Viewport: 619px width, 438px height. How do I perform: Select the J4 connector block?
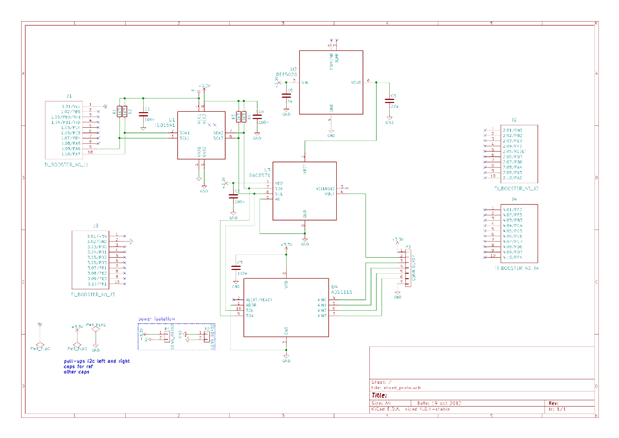click(x=519, y=233)
